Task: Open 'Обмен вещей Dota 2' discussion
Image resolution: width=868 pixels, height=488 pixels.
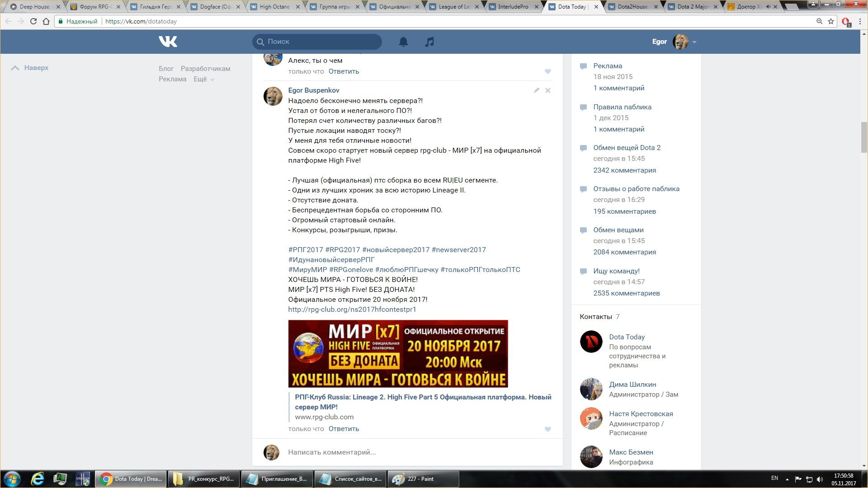Action: pos(627,148)
